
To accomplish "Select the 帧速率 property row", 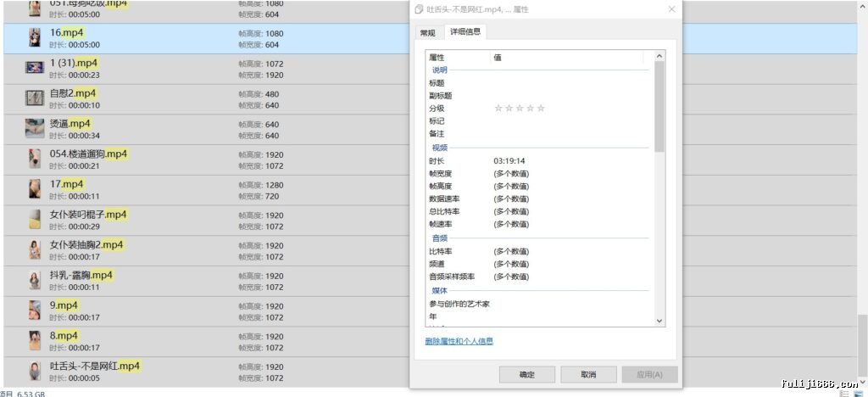I will [x=537, y=224].
